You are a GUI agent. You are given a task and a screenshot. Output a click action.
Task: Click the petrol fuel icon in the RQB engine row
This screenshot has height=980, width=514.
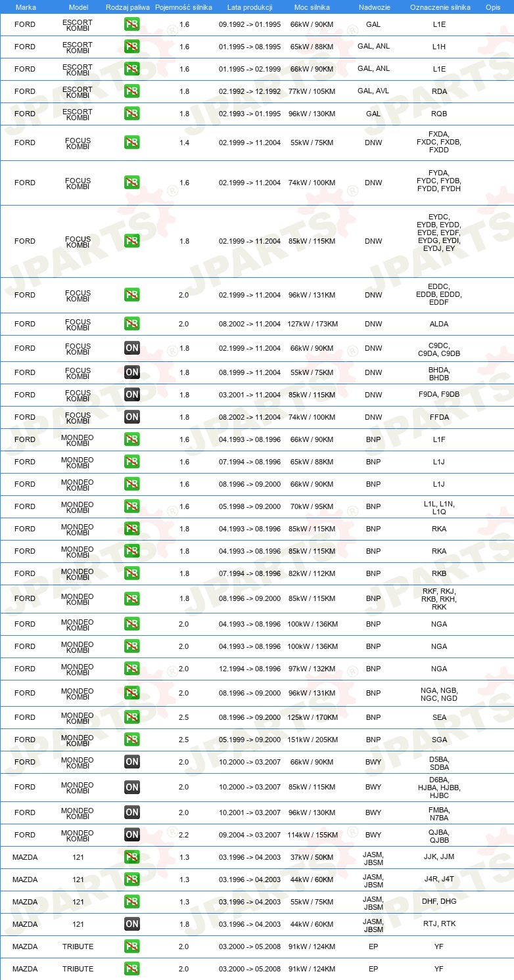(x=132, y=114)
